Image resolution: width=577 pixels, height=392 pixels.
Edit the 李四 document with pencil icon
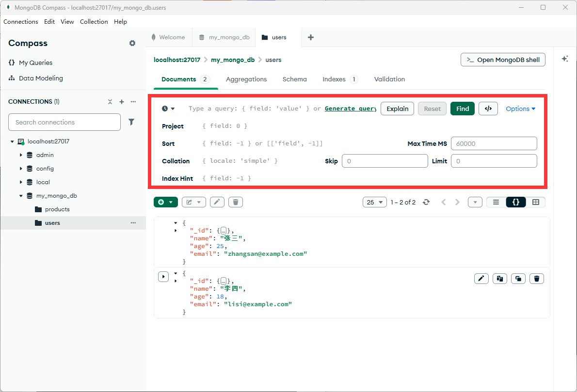point(481,279)
